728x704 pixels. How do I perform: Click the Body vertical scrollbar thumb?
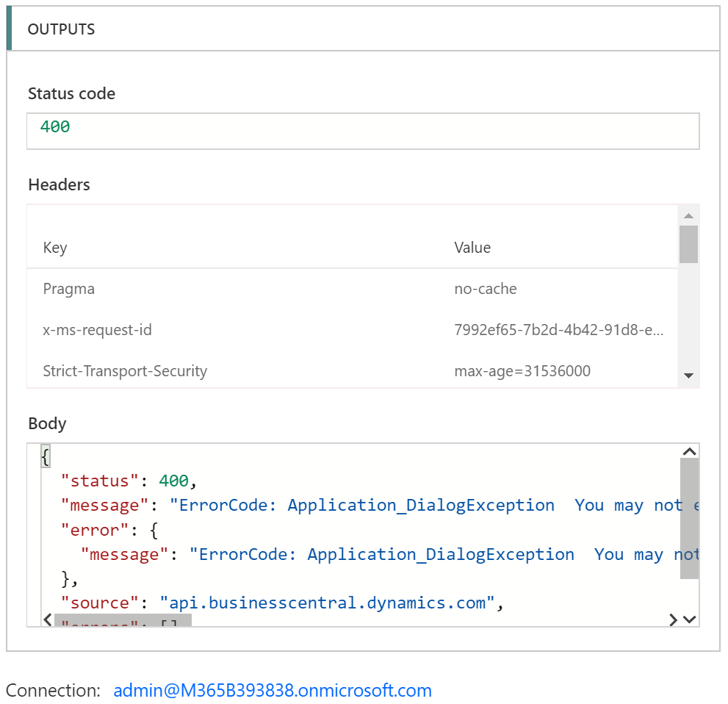pos(690,518)
